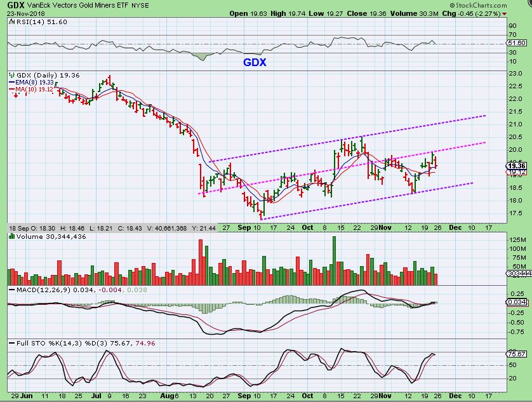This screenshot has width=532, height=402.
Task: Click the 23.0 price axis label
Action: [515, 73]
